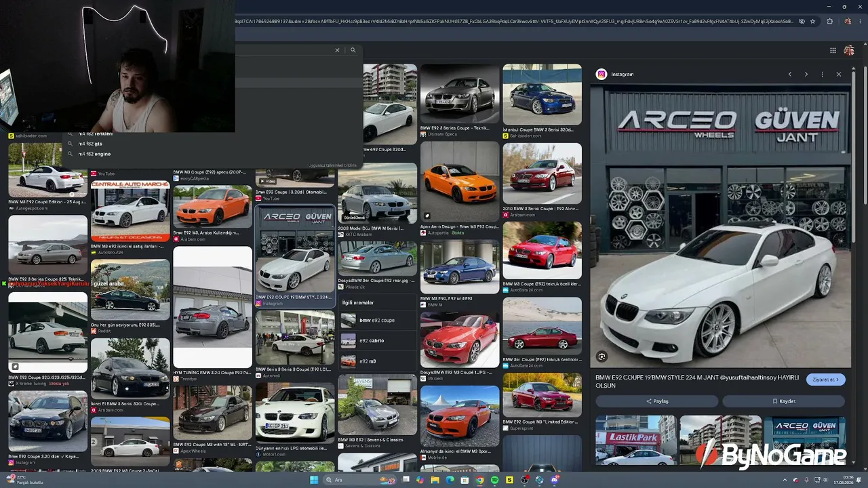Click the "Ziyaret et" button
Image resolution: width=868 pixels, height=488 pixels.
[825, 380]
